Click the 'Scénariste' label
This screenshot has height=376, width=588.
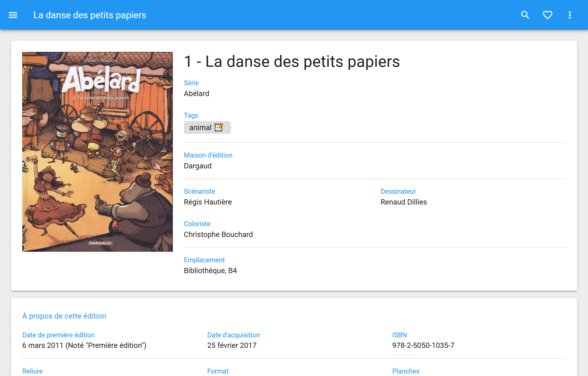199,191
